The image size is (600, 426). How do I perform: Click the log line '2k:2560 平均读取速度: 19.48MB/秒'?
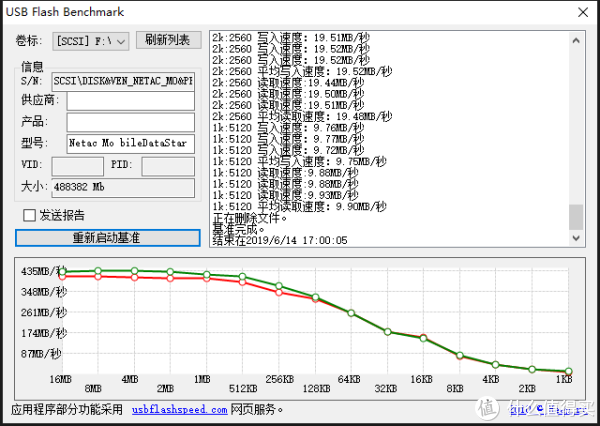[x=302, y=116]
